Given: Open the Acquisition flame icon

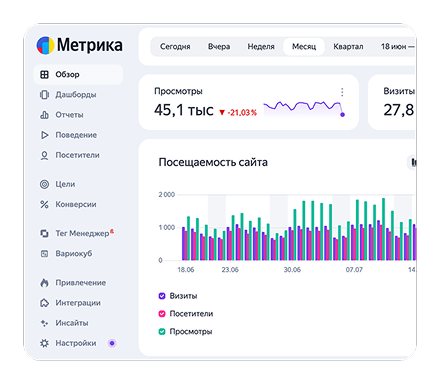Looking at the screenshot, I should click(x=44, y=283).
